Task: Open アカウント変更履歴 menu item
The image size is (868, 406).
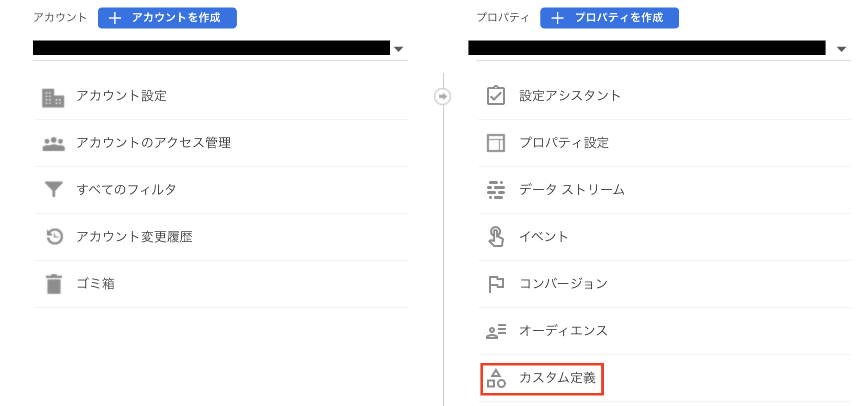Action: pos(221,237)
